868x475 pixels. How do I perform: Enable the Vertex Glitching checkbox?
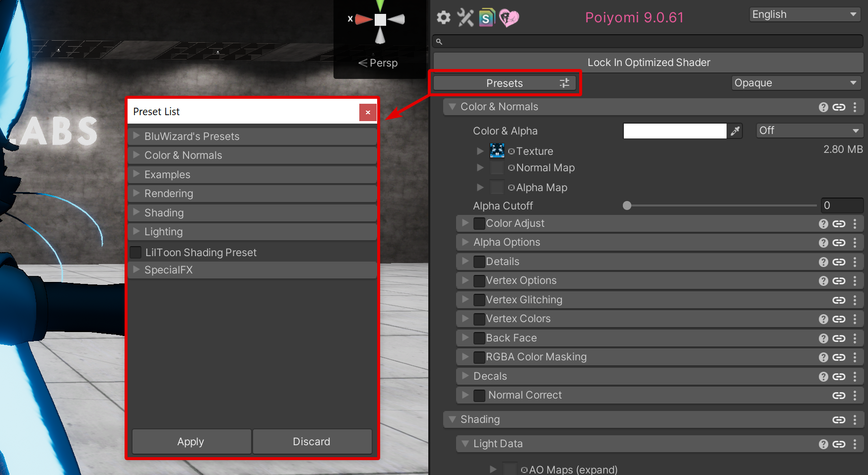tap(479, 300)
